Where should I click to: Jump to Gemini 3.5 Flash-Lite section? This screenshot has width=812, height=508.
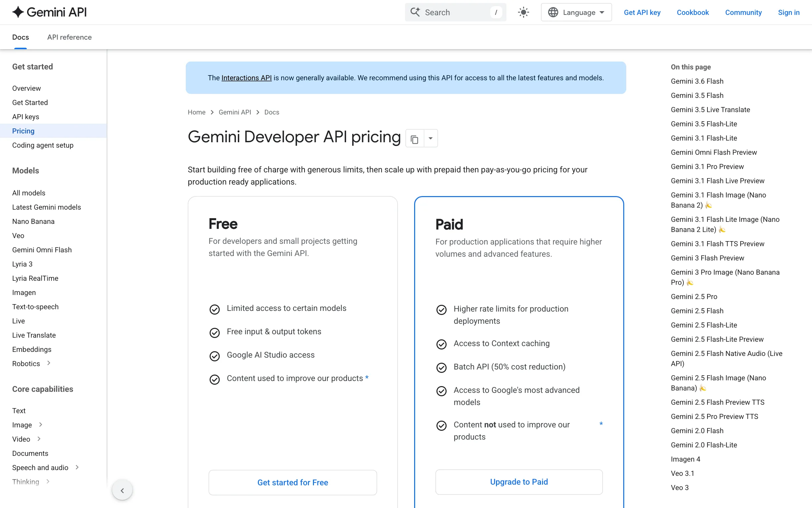coord(704,124)
